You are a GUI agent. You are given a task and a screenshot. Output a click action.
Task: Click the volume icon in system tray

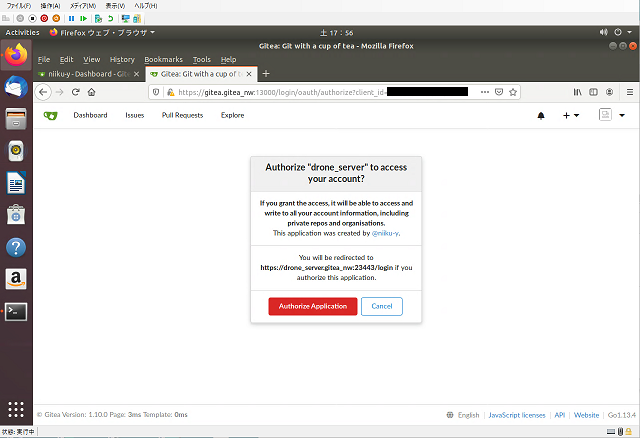click(604, 32)
